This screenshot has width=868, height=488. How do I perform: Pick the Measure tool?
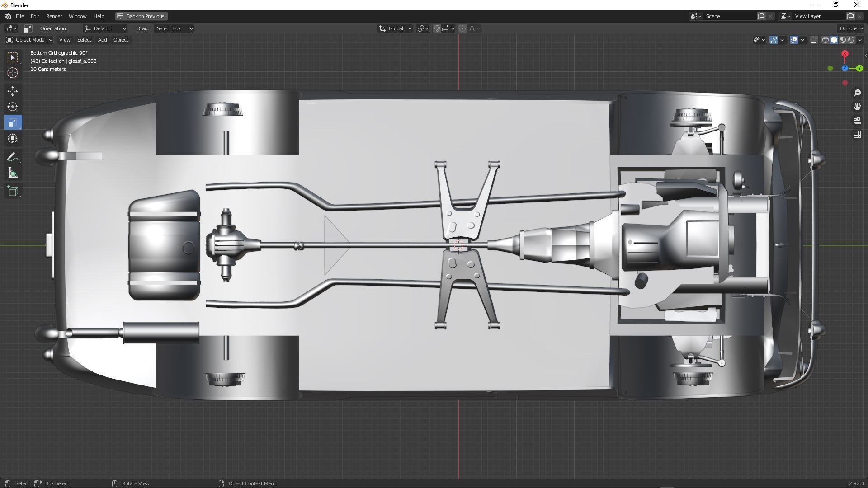point(13,174)
